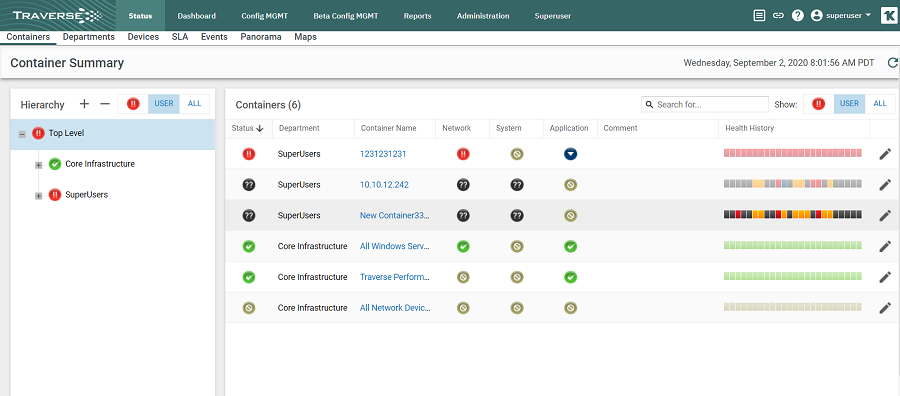Edit the 1231231231 container with pencil icon

885,154
